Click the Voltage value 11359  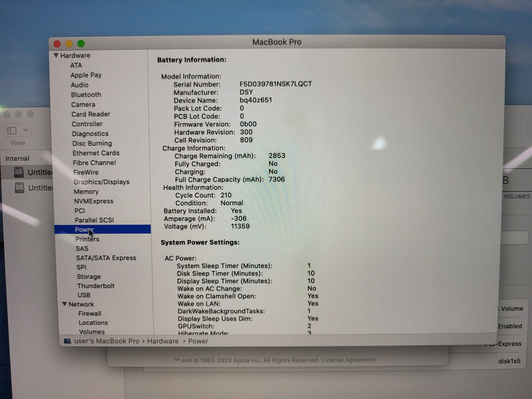tap(240, 226)
